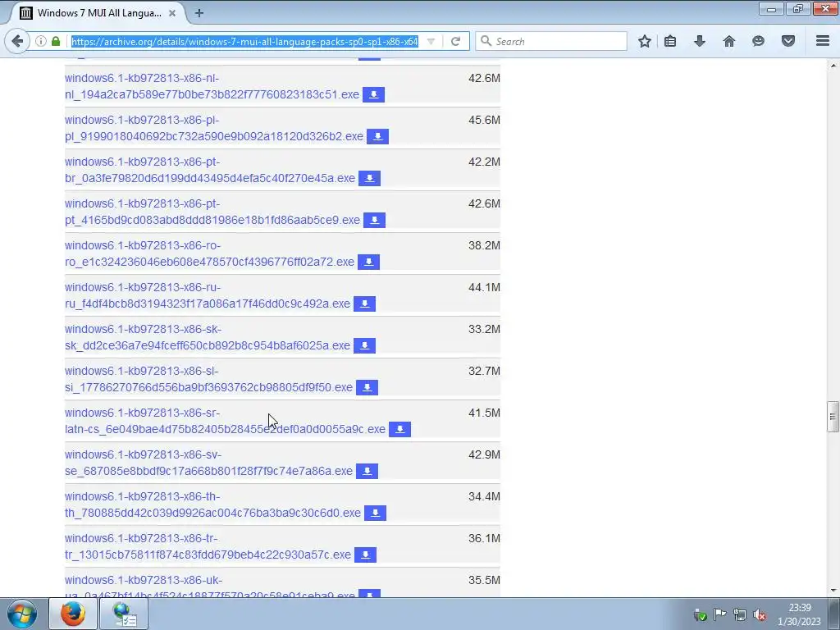Click in the Search input box

click(x=550, y=41)
